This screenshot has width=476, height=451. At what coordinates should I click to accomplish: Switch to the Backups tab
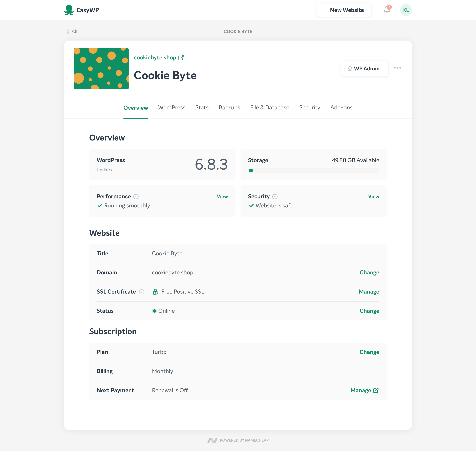[229, 107]
